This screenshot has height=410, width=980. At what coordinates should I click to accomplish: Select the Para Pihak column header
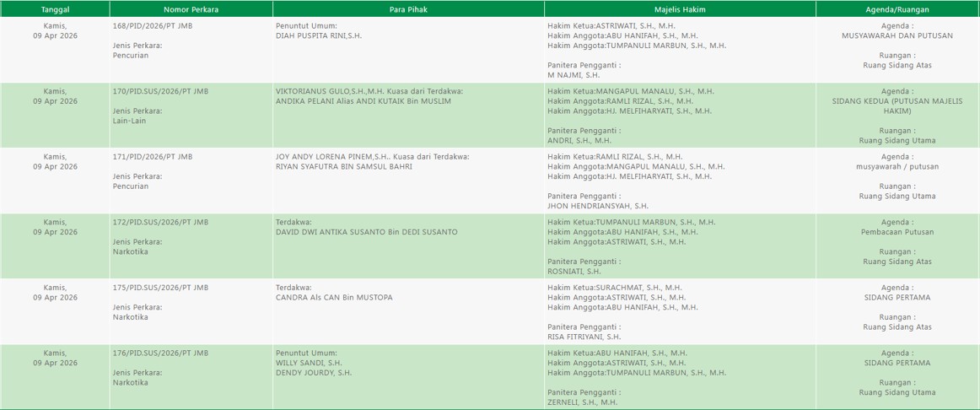point(408,9)
